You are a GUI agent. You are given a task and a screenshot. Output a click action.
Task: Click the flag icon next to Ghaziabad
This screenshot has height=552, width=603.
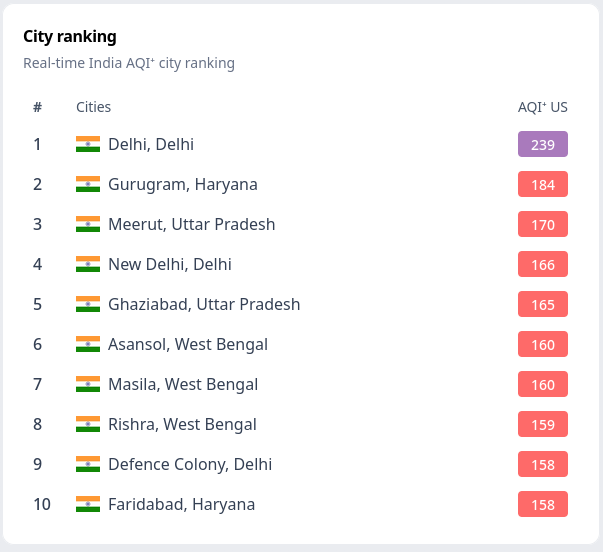88,304
